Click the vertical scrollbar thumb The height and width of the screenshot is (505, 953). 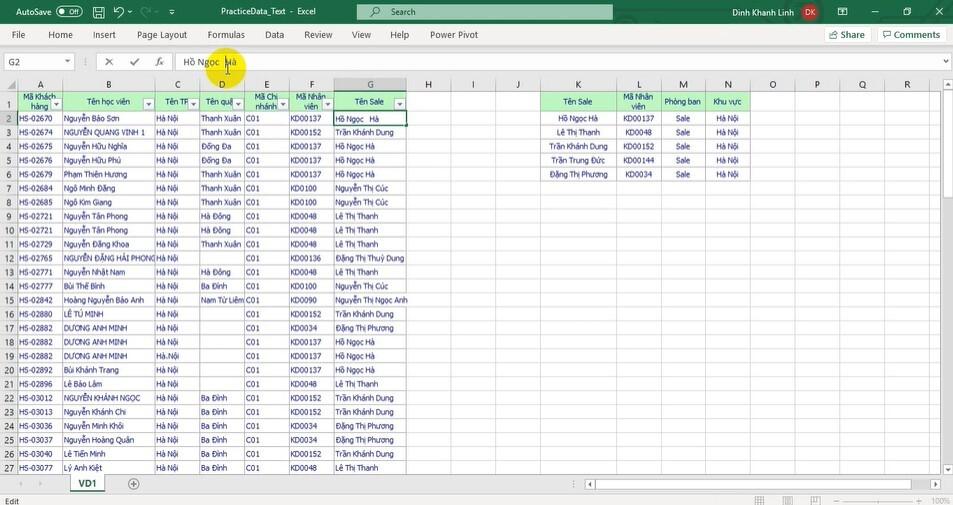(948, 143)
